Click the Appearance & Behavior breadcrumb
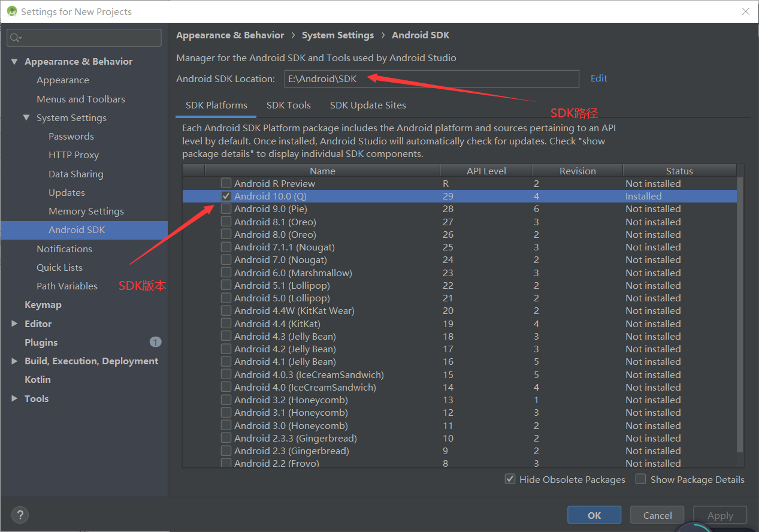The width and height of the screenshot is (759, 532). [230, 35]
